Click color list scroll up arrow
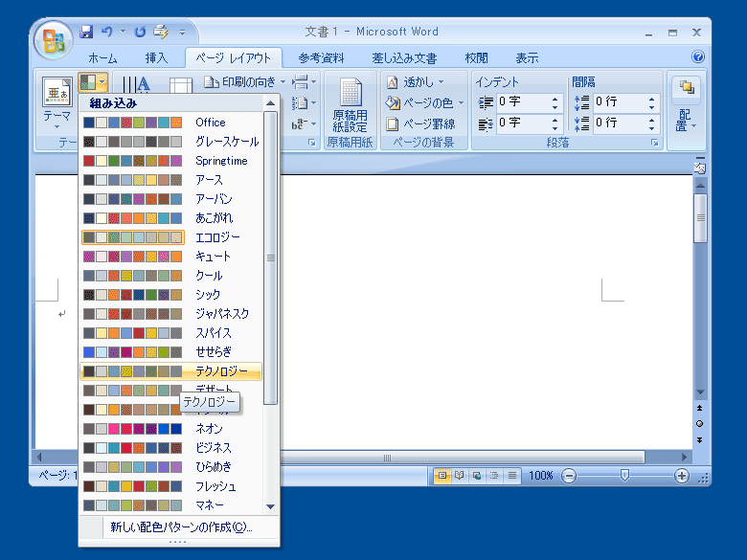Screen dimensions: 747x560 [271, 103]
